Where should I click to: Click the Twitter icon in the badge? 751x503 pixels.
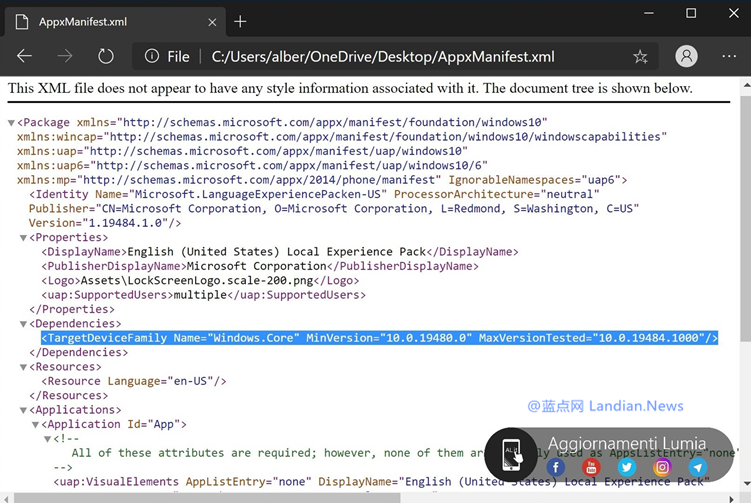tap(627, 467)
